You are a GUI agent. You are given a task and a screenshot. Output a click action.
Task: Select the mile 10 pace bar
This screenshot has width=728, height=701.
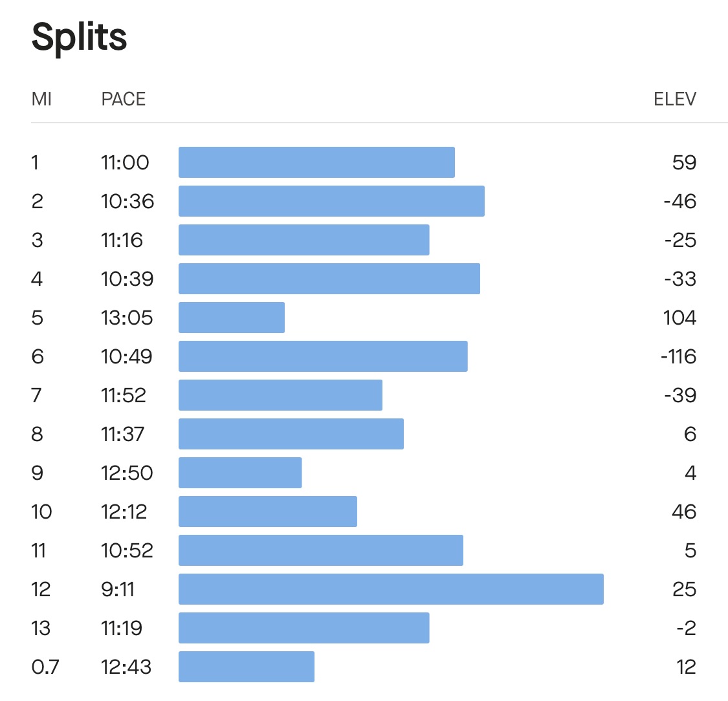268,512
